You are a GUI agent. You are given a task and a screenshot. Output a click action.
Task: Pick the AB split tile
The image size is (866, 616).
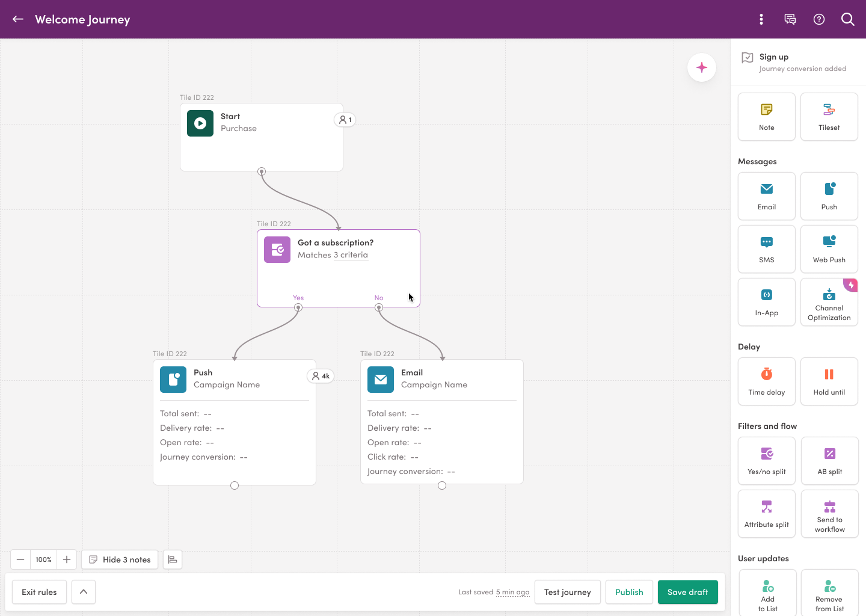point(829,461)
